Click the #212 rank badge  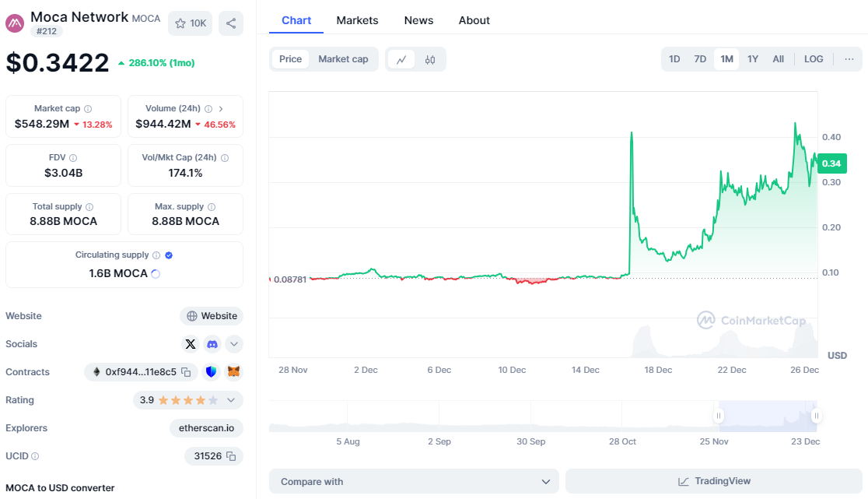click(x=47, y=32)
